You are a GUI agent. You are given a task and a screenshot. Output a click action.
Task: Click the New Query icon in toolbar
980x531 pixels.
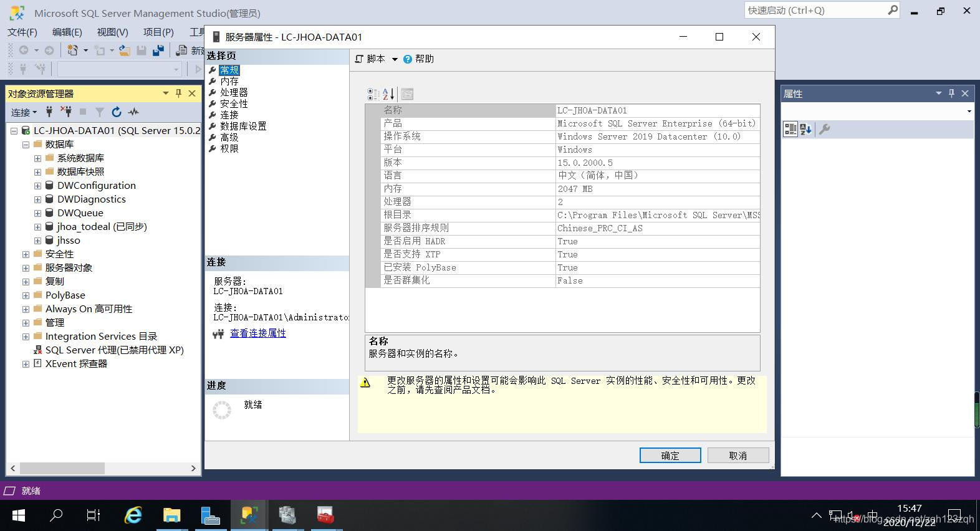182,50
